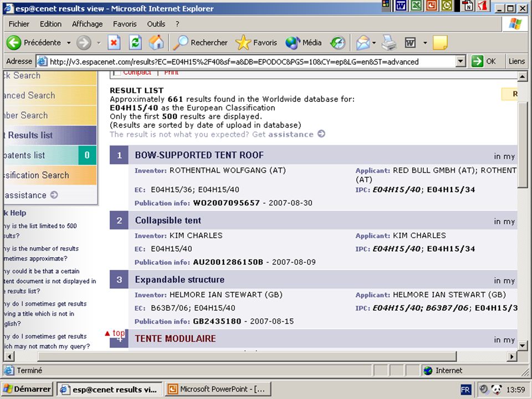Image resolution: width=532 pixels, height=399 pixels.
Task: Open Number Search in sidebar
Action: (50, 115)
